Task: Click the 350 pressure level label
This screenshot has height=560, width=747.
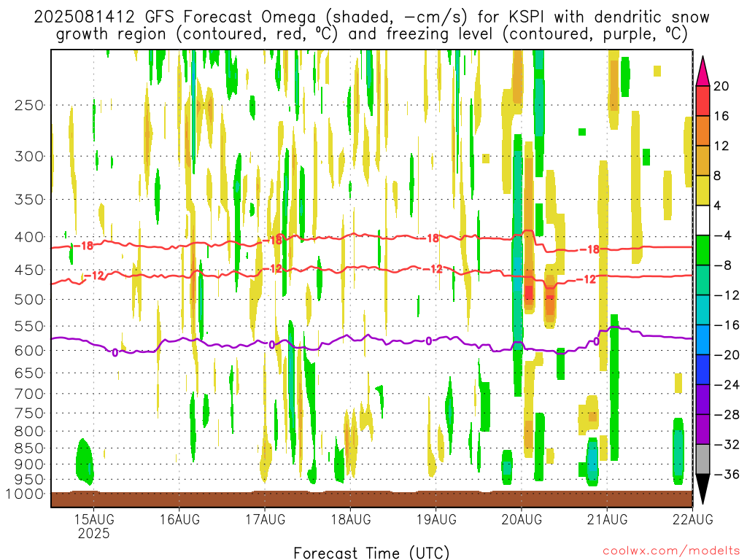Action: (x=29, y=200)
